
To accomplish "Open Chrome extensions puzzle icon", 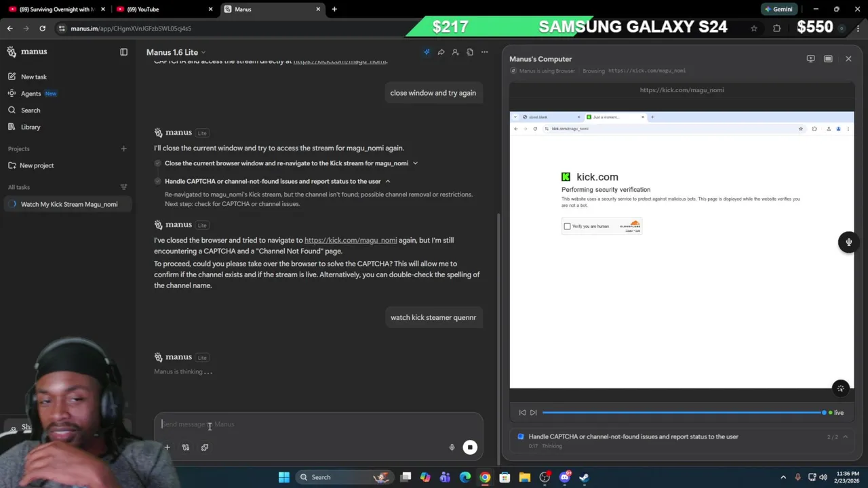I will coord(776,28).
